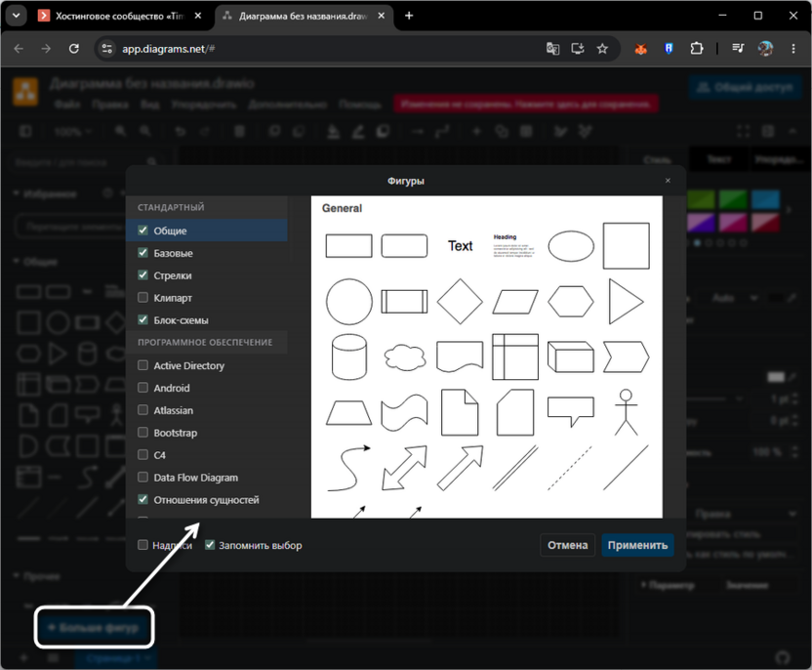Select the stick figure actor shape
Image resolution: width=812 pixels, height=670 pixels.
[627, 412]
